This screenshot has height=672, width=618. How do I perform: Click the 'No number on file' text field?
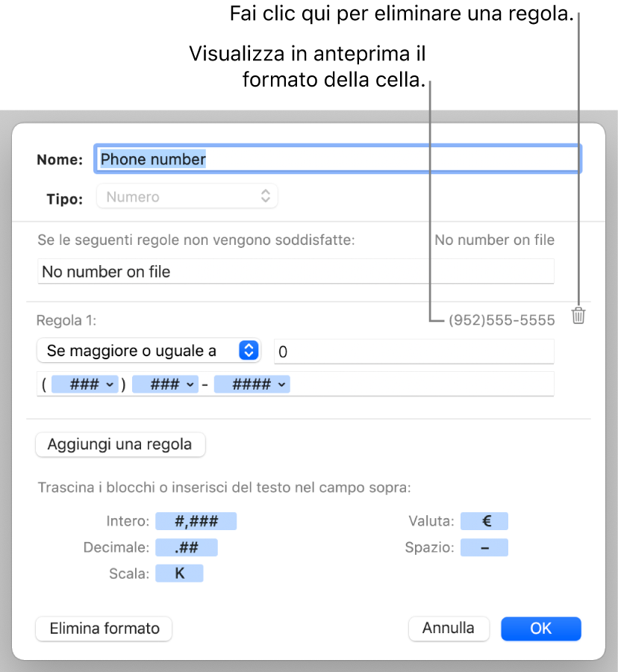coord(296,272)
